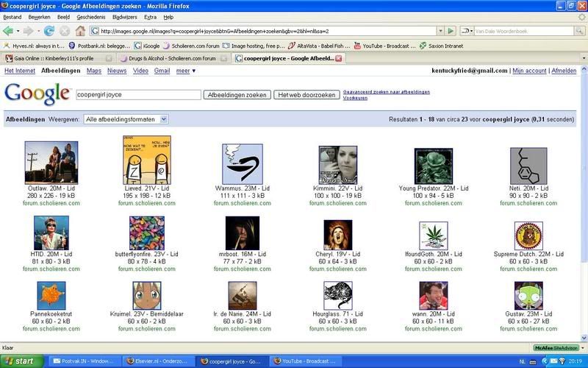Close the coopergirl joyce tab
Viewport: 588px width, 368px height.
click(339, 58)
